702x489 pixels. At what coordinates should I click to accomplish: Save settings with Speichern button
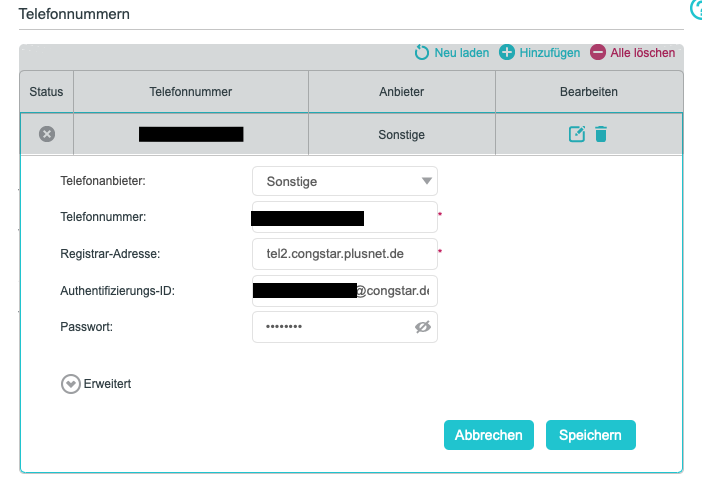590,435
